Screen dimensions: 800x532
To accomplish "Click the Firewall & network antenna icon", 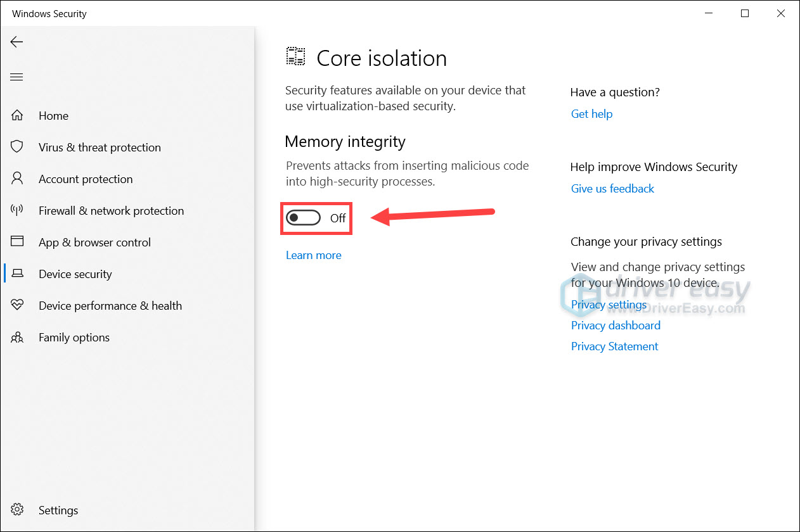I will pyautogui.click(x=17, y=210).
